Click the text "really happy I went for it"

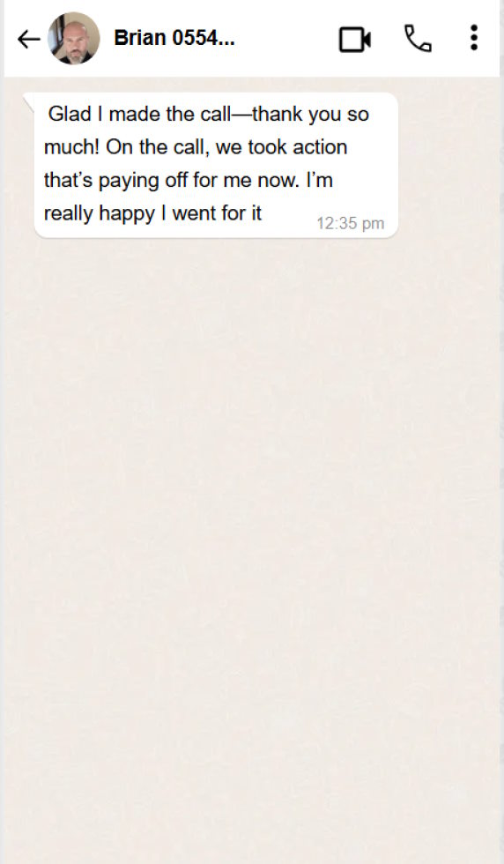tap(152, 213)
